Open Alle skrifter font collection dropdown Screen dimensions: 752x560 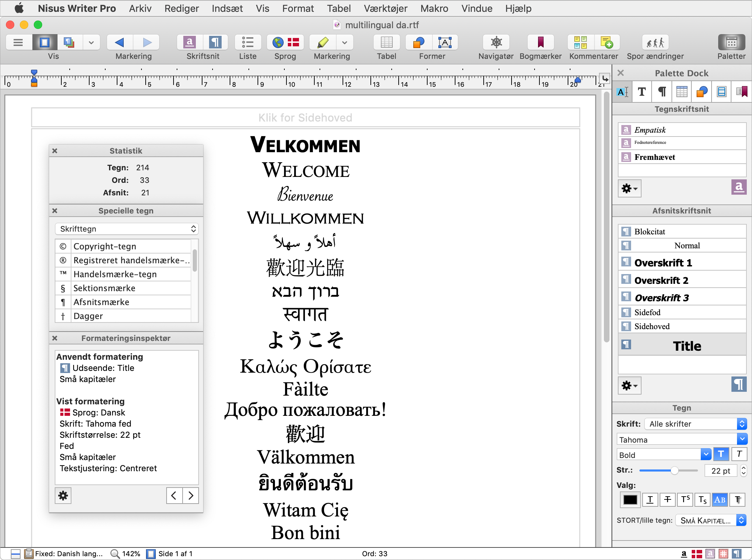(696, 424)
